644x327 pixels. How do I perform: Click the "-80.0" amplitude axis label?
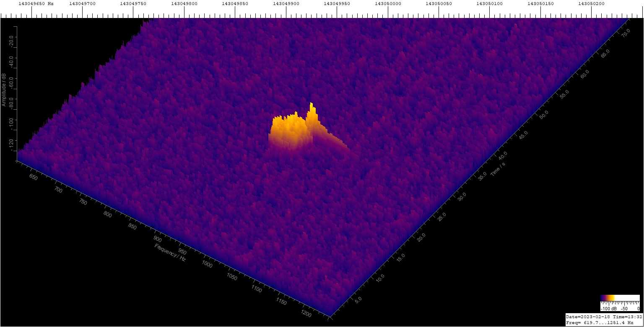pos(12,104)
